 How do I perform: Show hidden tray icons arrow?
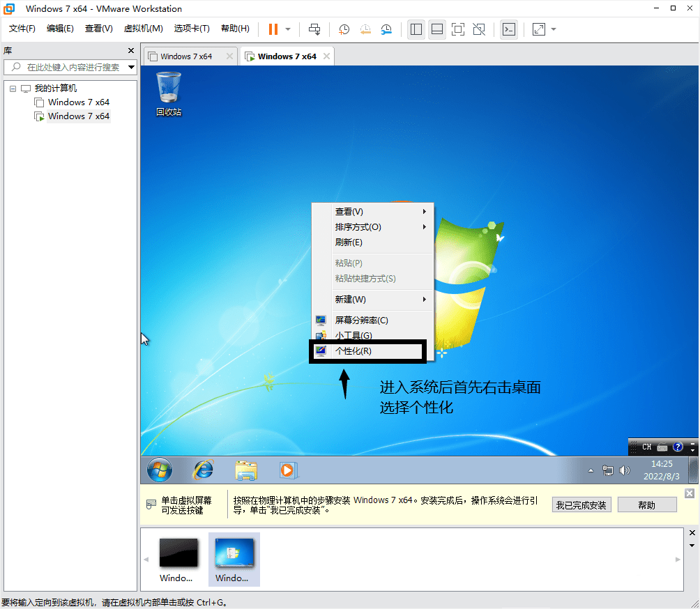[591, 471]
